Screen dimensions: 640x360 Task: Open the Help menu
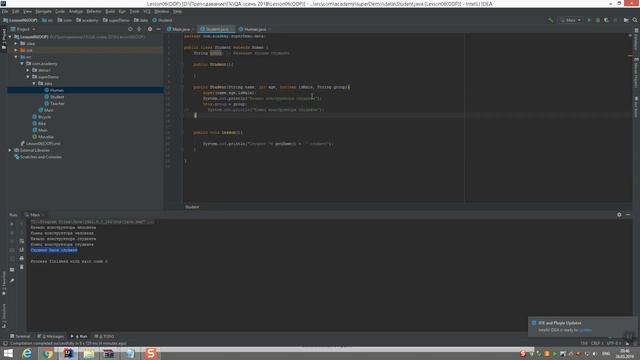177,11
